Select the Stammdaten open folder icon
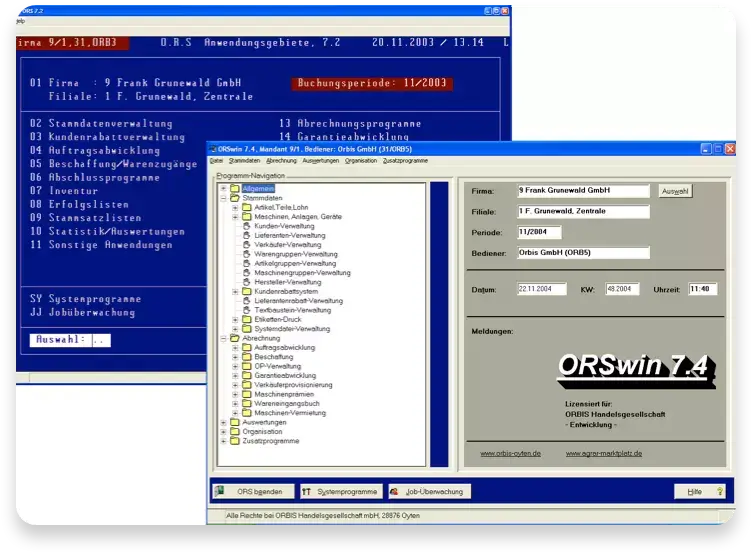 [x=235, y=198]
